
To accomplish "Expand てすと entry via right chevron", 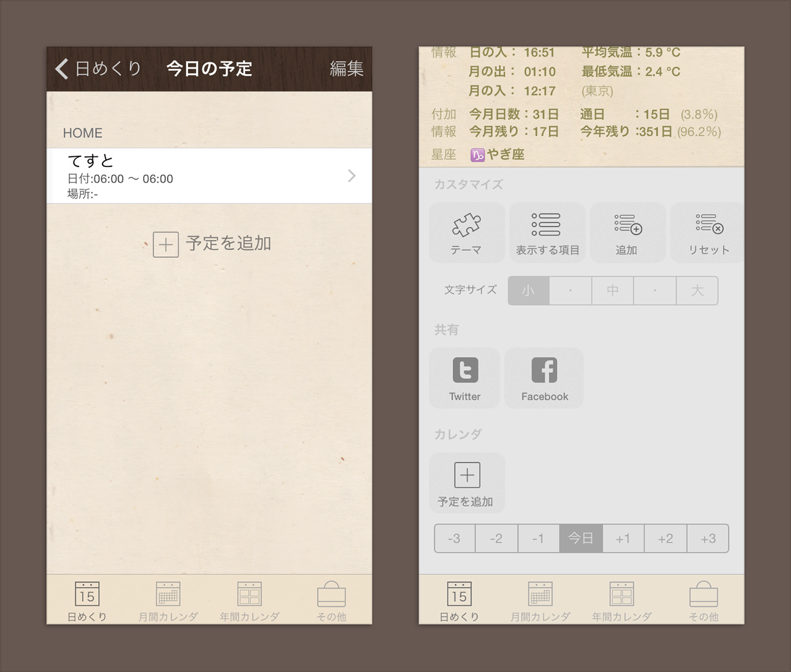I will coord(352,176).
